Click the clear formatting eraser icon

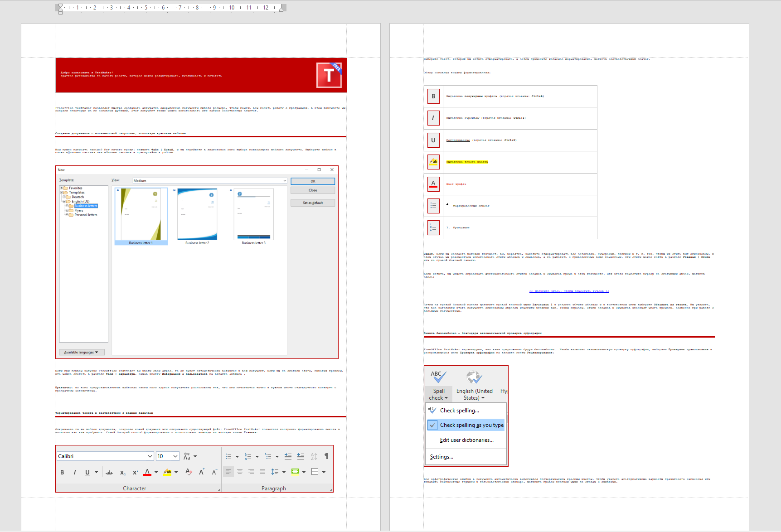[189, 472]
